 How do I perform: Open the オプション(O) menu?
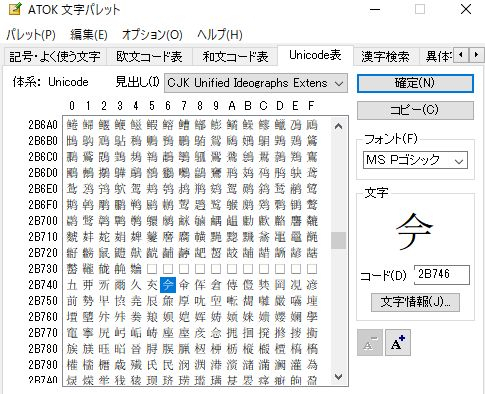click(152, 35)
